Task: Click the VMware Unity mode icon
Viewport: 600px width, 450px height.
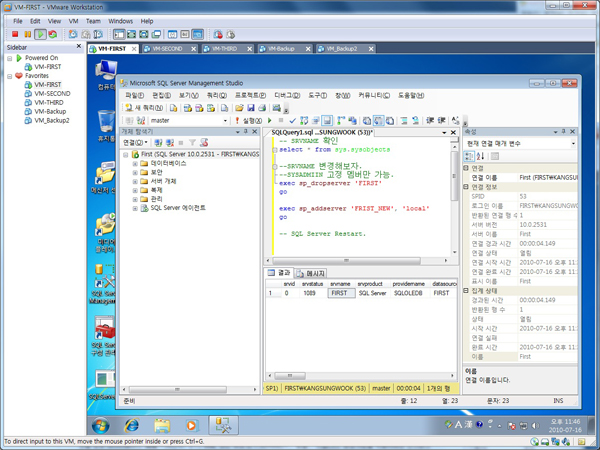Action: (156, 34)
